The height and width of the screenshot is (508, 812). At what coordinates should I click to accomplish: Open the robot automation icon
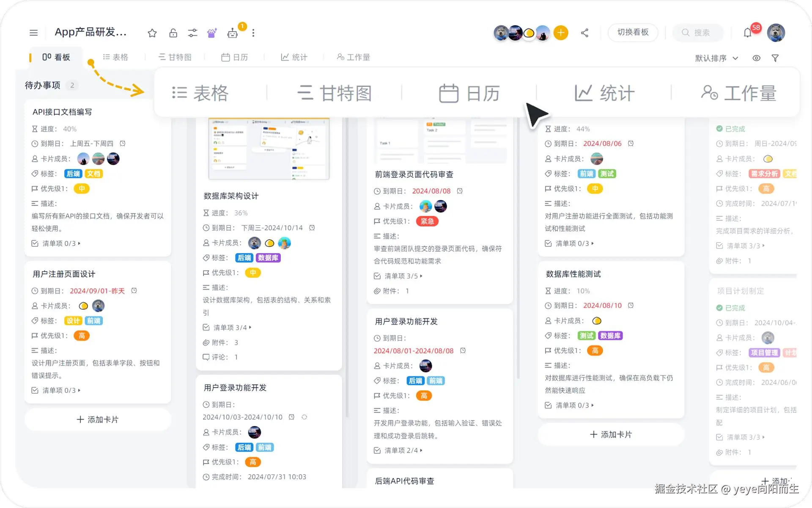tap(232, 33)
